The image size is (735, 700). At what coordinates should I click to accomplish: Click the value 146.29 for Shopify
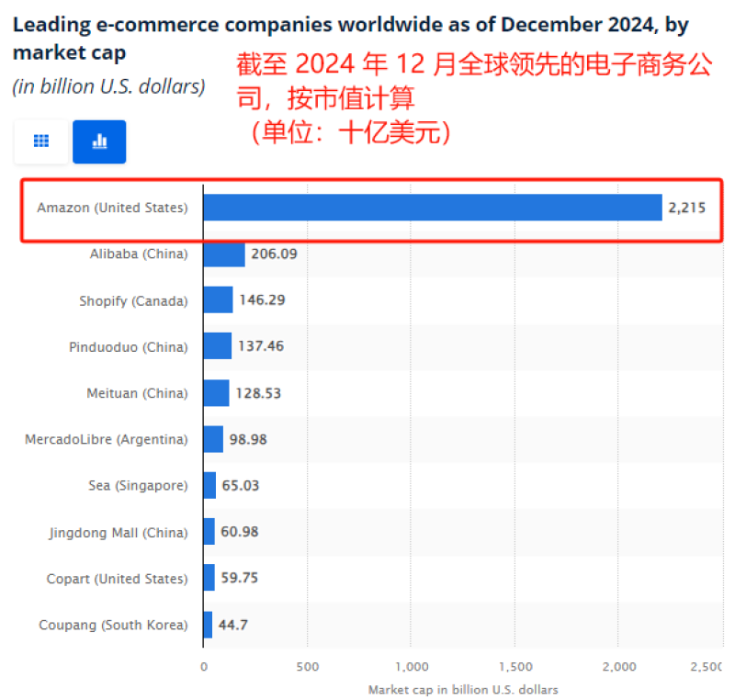[x=262, y=299]
